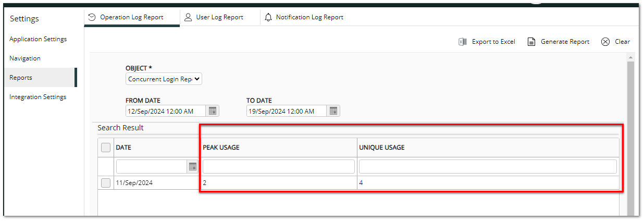The width and height of the screenshot is (644, 221).
Task: Click the scrollbar up arrow
Action: [x=630, y=57]
